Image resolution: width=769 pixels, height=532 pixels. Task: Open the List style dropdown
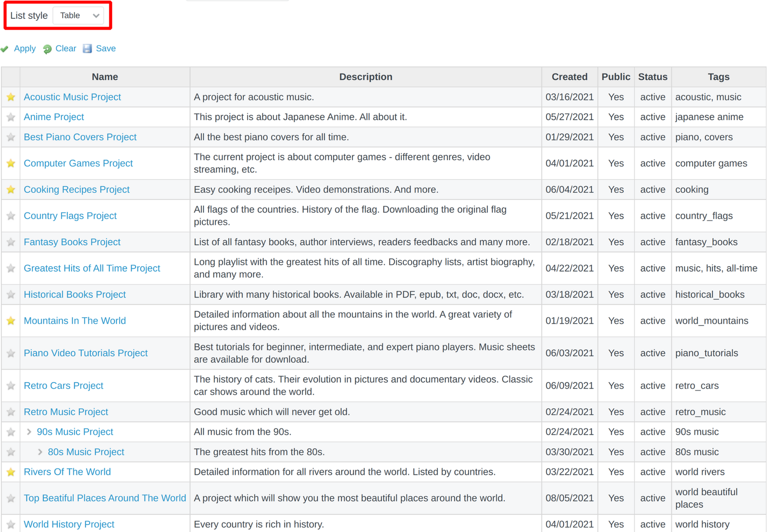coord(78,15)
